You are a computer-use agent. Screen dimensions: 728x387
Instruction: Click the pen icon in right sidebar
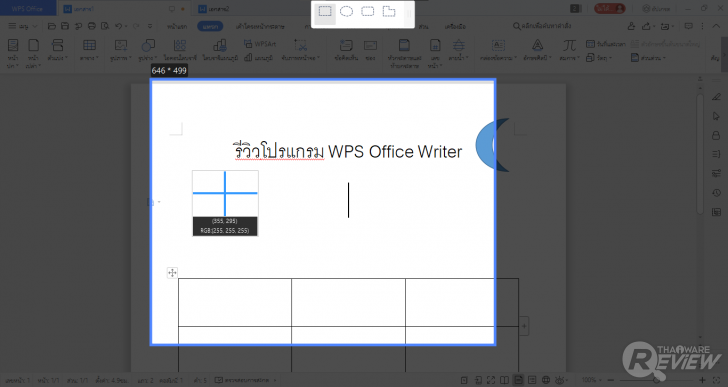(716, 97)
